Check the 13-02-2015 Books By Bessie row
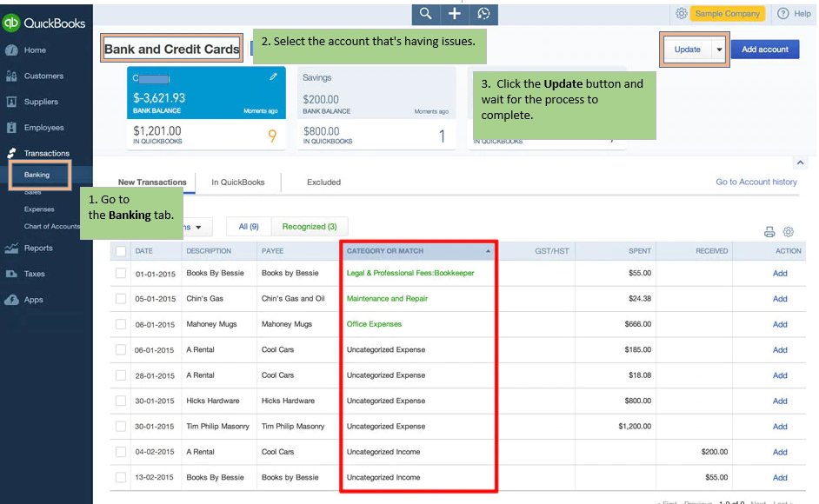Image resolution: width=819 pixels, height=504 pixels. [x=121, y=477]
